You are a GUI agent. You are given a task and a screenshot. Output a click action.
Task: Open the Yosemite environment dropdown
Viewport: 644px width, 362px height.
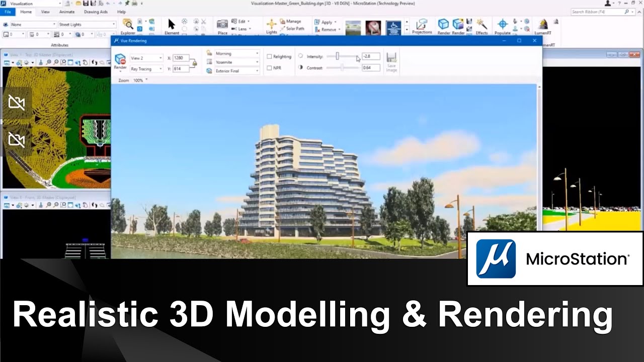click(236, 62)
